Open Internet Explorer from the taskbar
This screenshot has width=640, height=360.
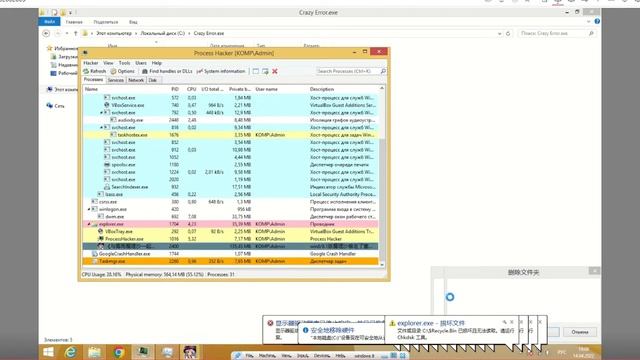coord(71,352)
